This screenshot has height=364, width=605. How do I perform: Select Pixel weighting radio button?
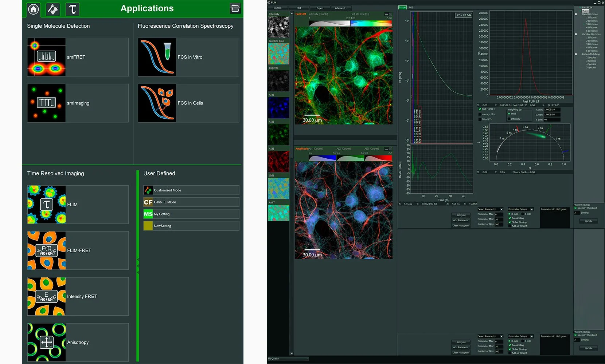tap(509, 114)
